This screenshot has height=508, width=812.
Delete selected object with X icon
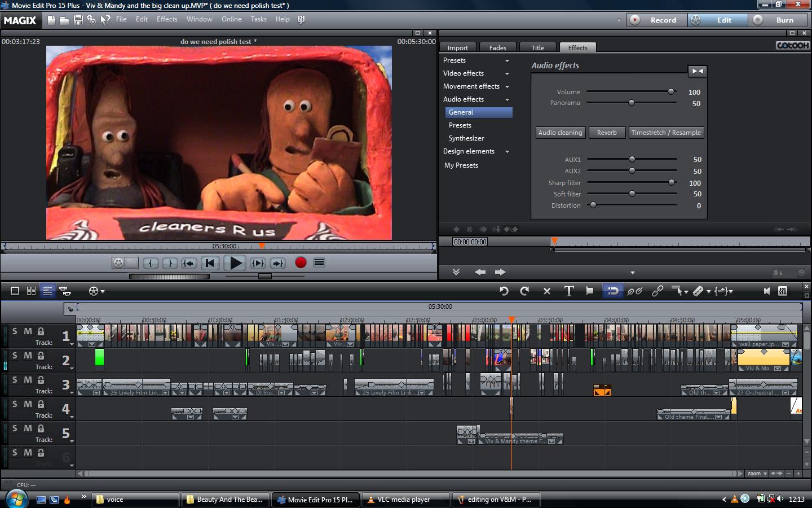tap(547, 291)
